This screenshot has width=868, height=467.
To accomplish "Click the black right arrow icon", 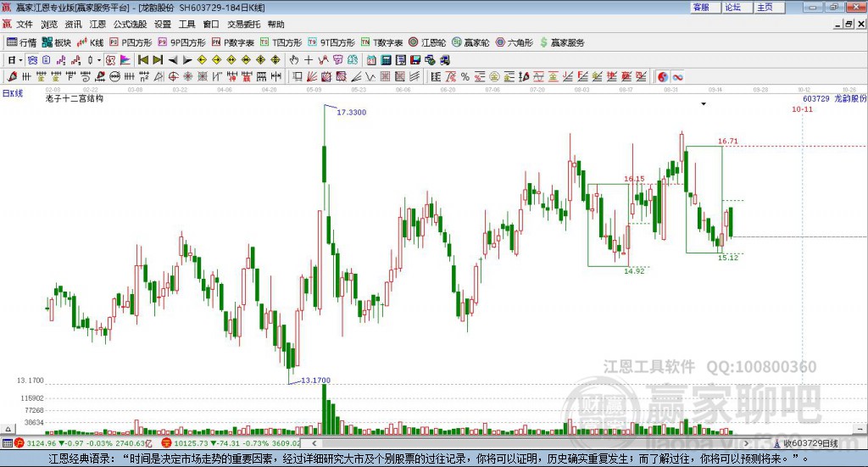I will [x=187, y=60].
